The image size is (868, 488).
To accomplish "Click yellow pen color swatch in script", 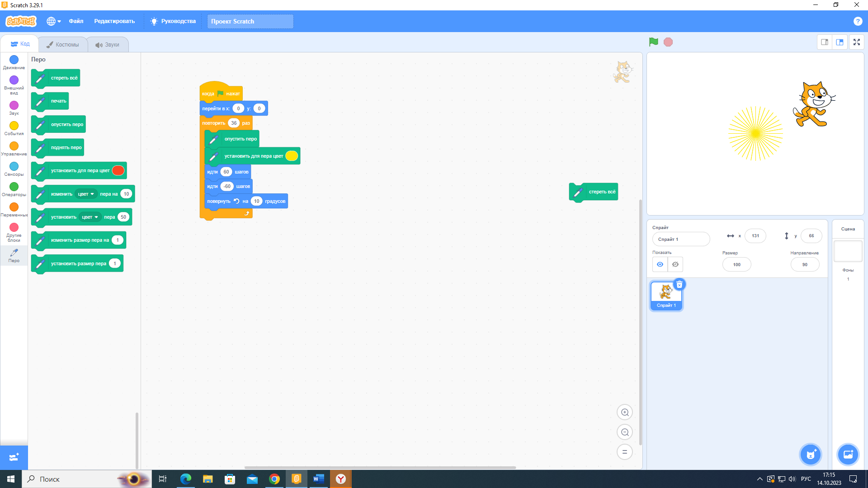I will pyautogui.click(x=292, y=156).
